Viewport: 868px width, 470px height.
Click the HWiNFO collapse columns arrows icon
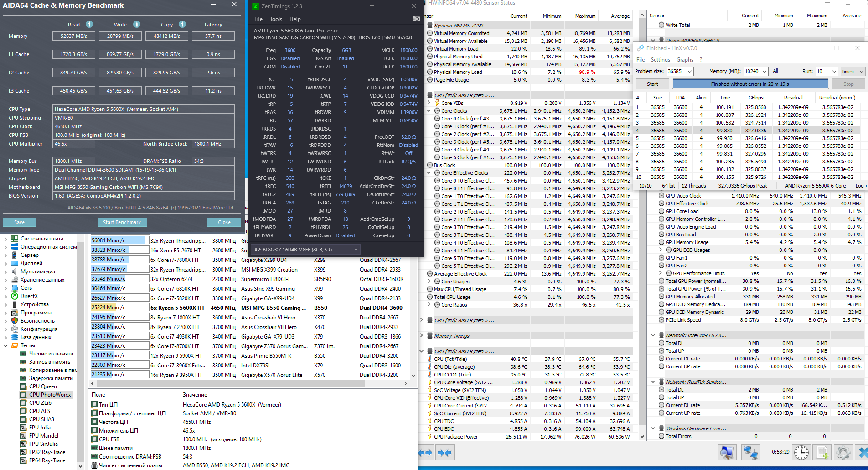pos(444,453)
